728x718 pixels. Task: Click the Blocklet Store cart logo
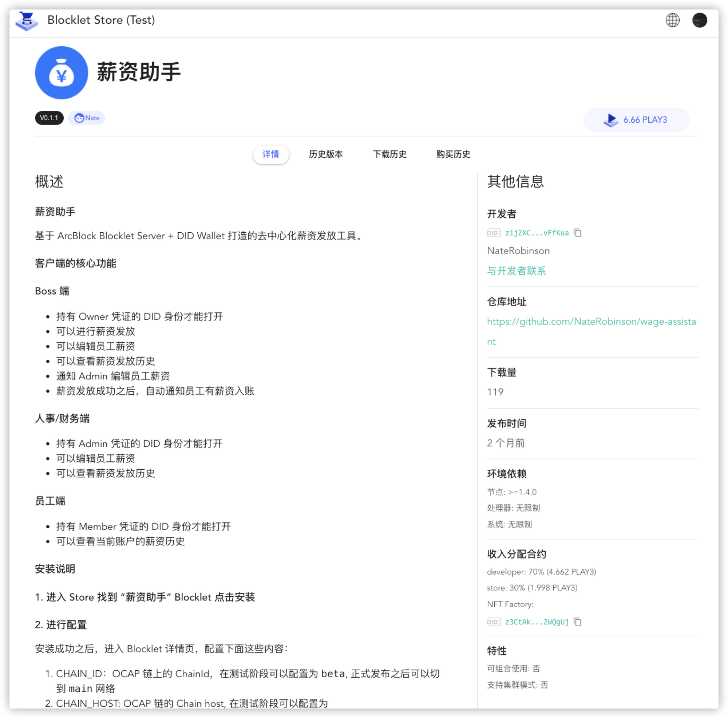click(26, 20)
